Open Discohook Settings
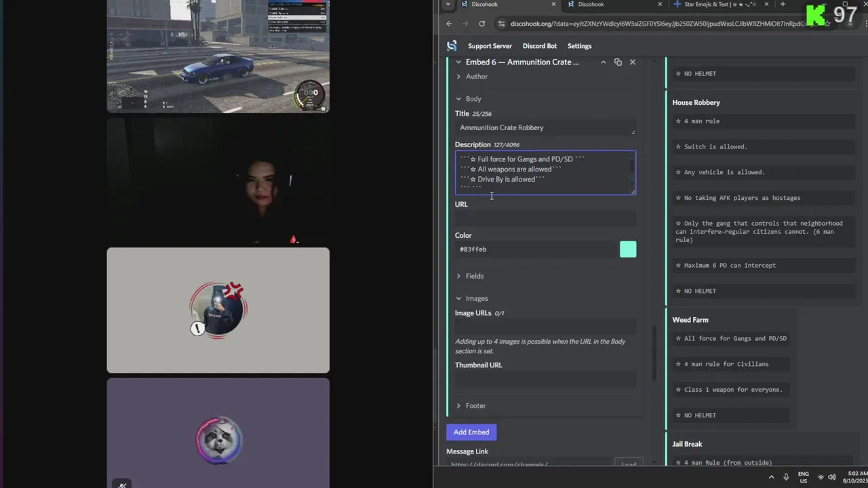Image resolution: width=868 pixels, height=488 pixels. pos(580,46)
